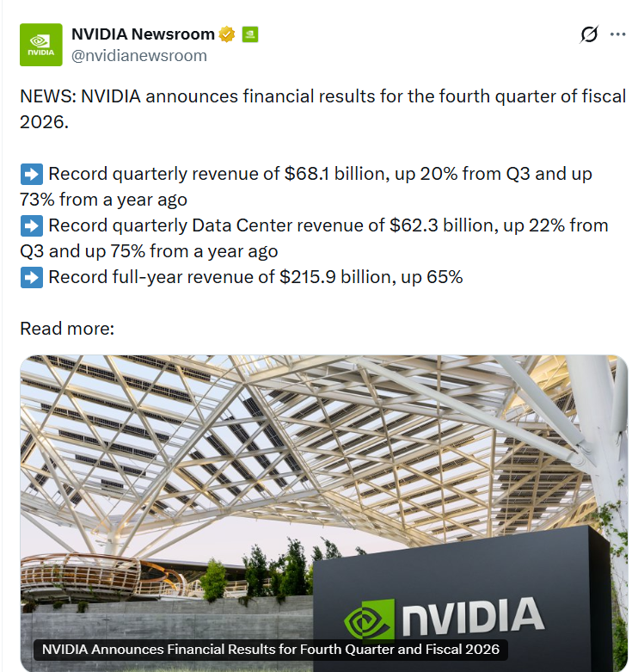Open the NVIDIA Newsroom display name link

(143, 34)
